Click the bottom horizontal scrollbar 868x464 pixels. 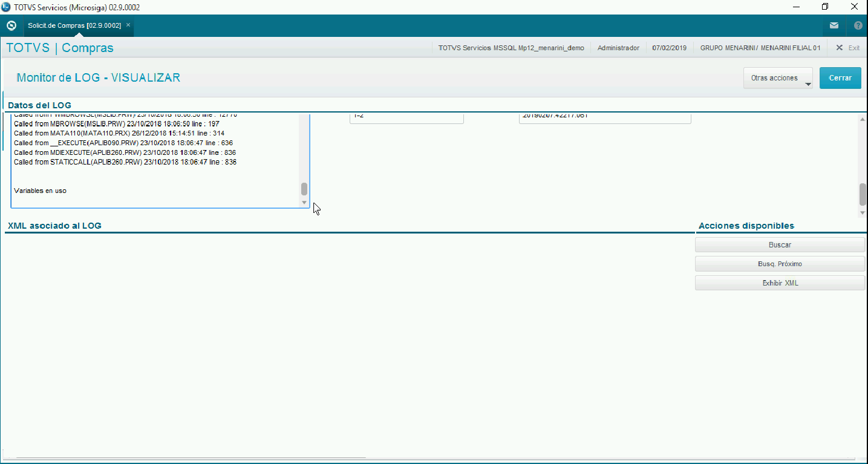(x=191, y=459)
